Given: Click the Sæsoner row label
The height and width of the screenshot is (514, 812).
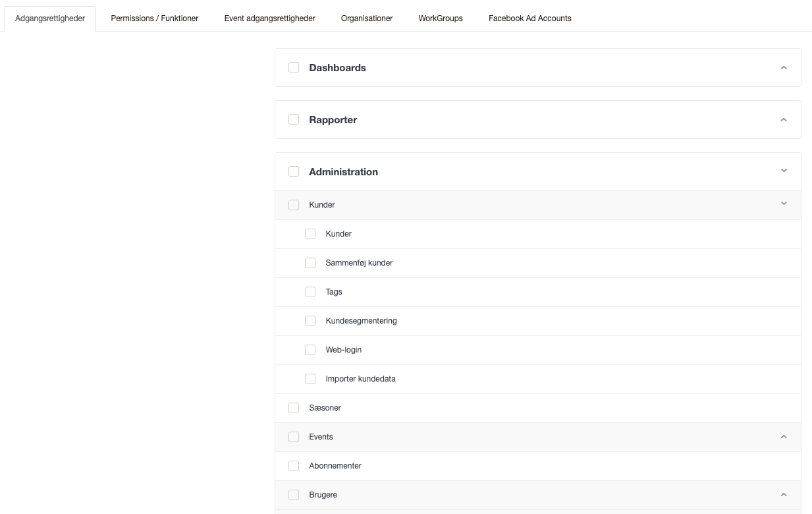Looking at the screenshot, I should (x=325, y=408).
